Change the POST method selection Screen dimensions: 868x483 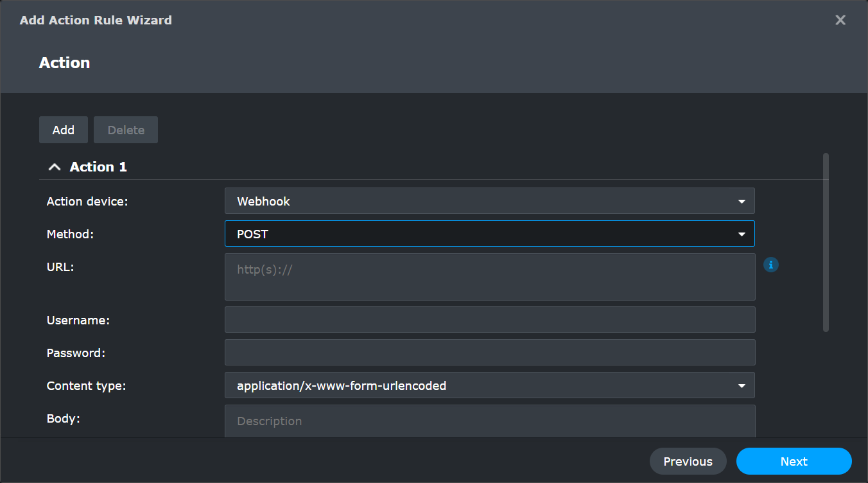pyautogui.click(x=449, y=233)
